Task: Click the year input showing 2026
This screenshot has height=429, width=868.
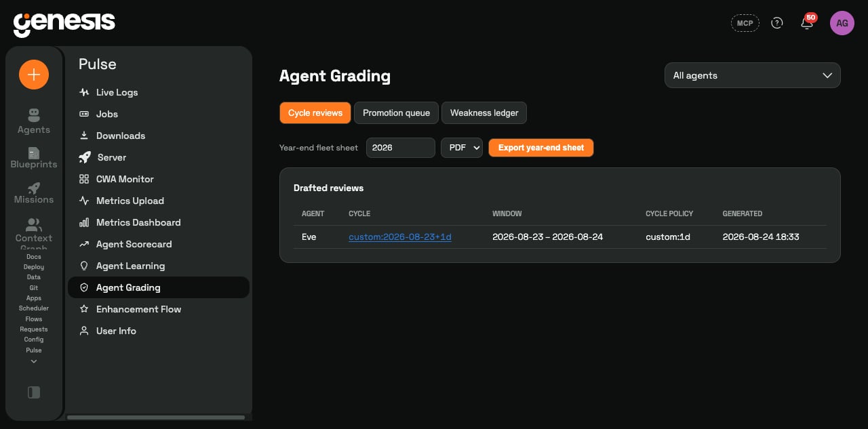Action: (401, 148)
